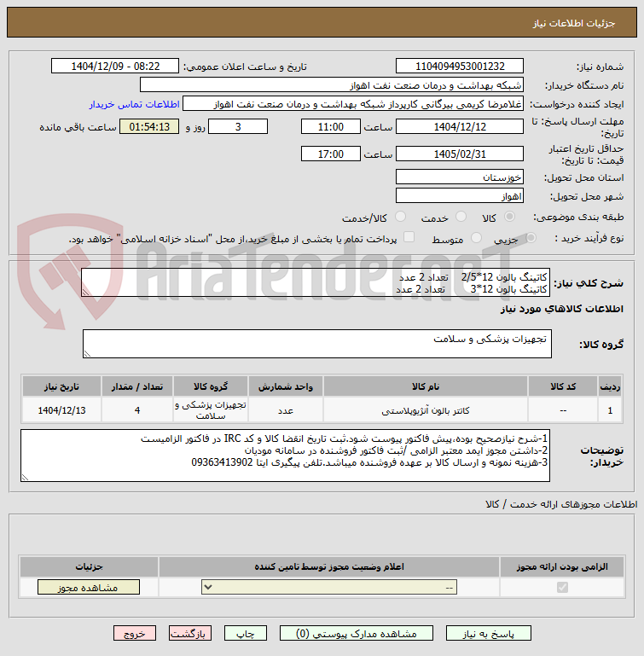Select the متوسط purchase type radio
Viewport: 644px width, 656px height.
476,238
